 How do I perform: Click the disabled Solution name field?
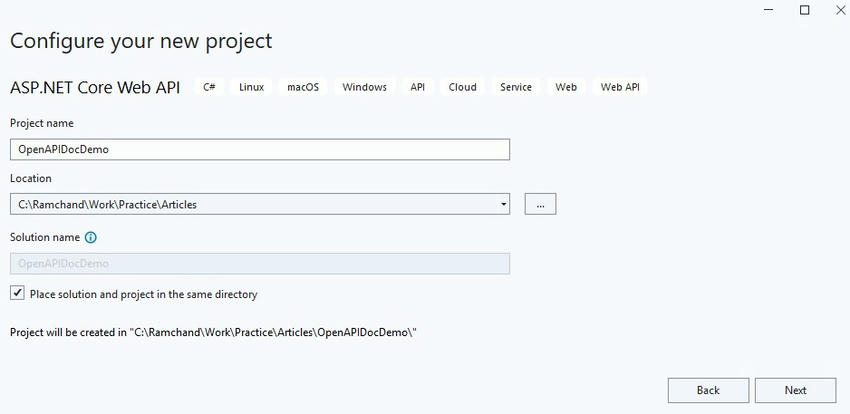(x=260, y=264)
